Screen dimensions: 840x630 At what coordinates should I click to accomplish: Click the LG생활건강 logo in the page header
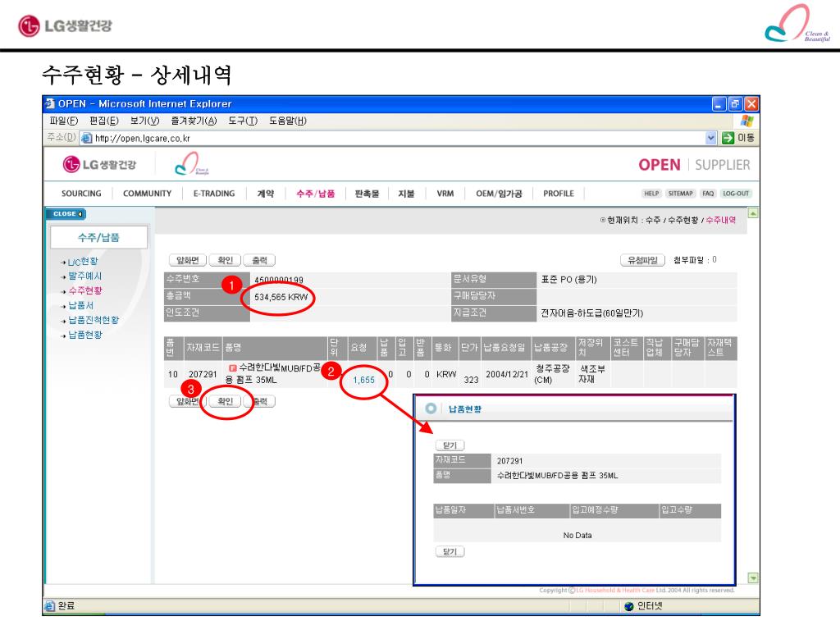(99, 164)
